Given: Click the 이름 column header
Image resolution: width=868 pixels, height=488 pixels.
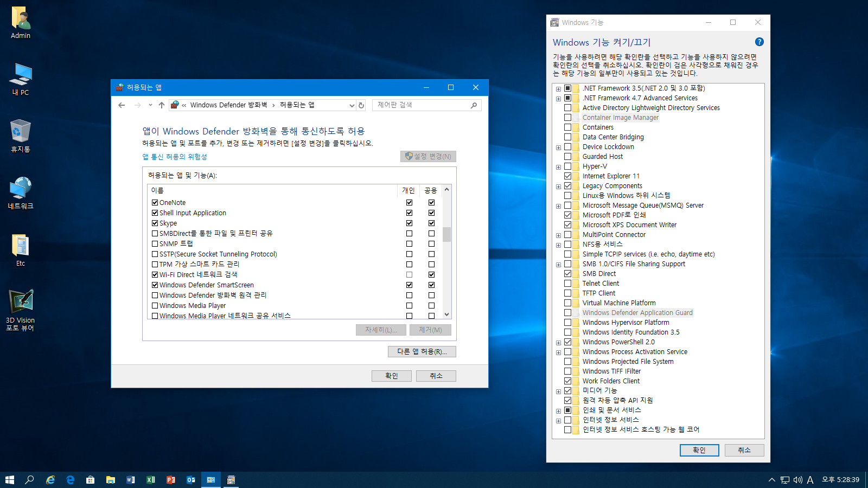Looking at the screenshot, I should click(272, 190).
